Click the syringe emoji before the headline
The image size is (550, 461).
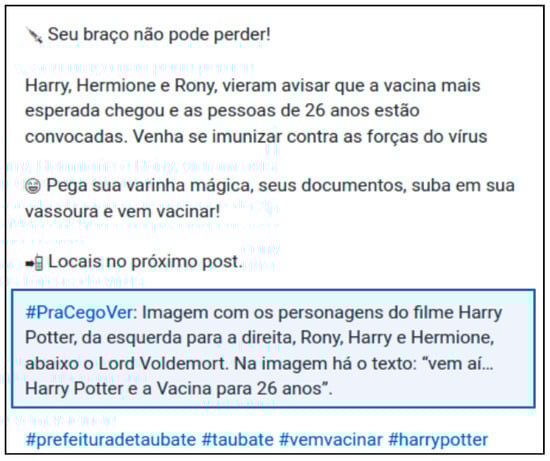click(x=34, y=35)
